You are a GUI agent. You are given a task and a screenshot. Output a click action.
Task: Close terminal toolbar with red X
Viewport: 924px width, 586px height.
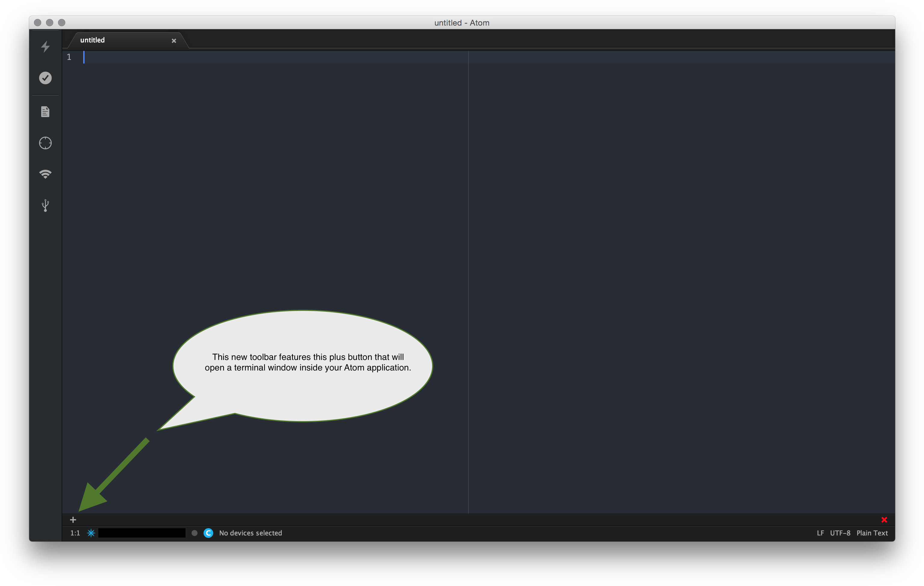pyautogui.click(x=884, y=520)
